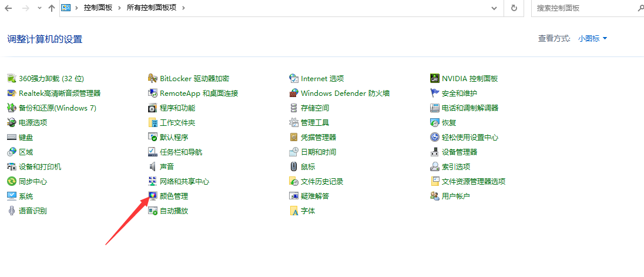Open the 任务栏和导航 icon
Image resolution: width=644 pixels, height=277 pixels.
(153, 152)
